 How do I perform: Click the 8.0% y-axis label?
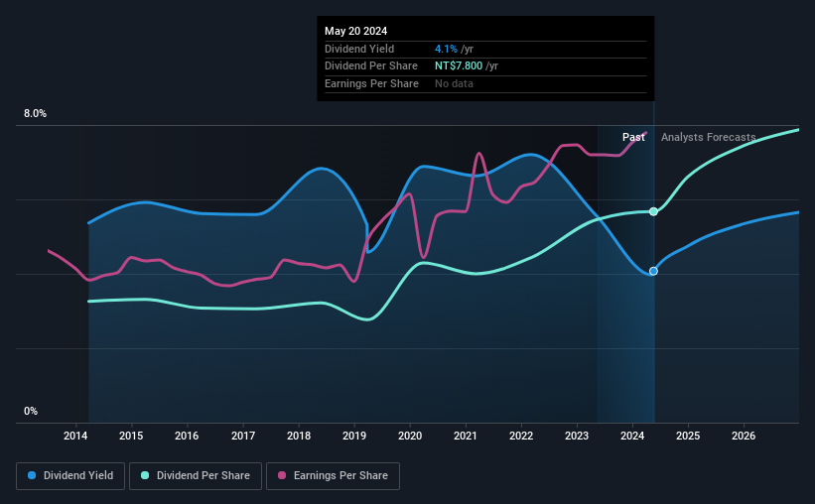pyautogui.click(x=36, y=114)
